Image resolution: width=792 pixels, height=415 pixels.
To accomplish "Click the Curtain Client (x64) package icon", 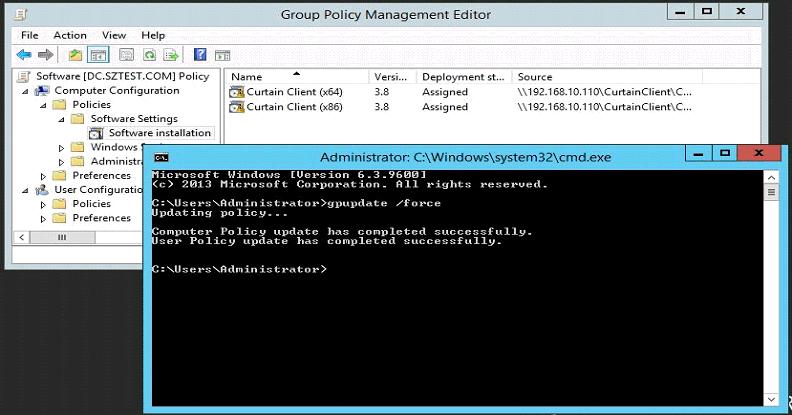I will 237,92.
